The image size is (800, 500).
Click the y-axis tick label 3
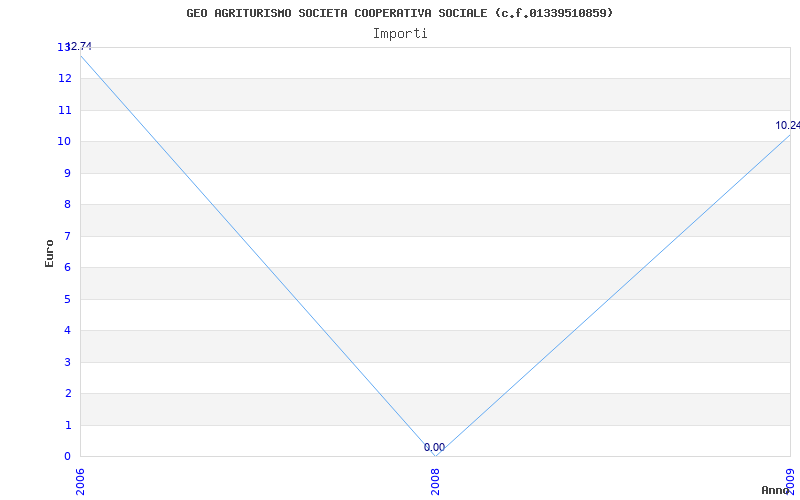coord(67,362)
